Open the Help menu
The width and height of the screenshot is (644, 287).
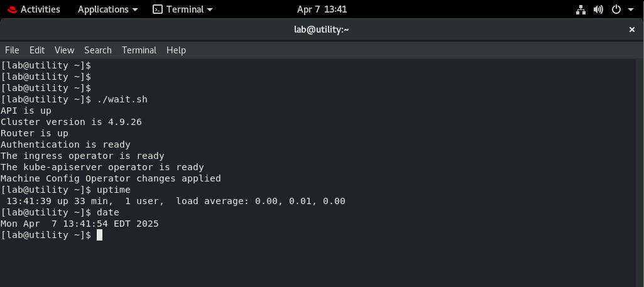click(176, 50)
